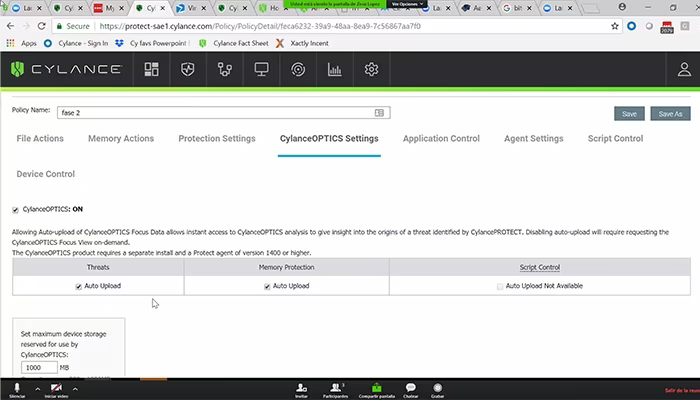Viewport: 700px width, 400px height.
Task: Open the Xactly Incent bookmark
Action: pos(303,43)
